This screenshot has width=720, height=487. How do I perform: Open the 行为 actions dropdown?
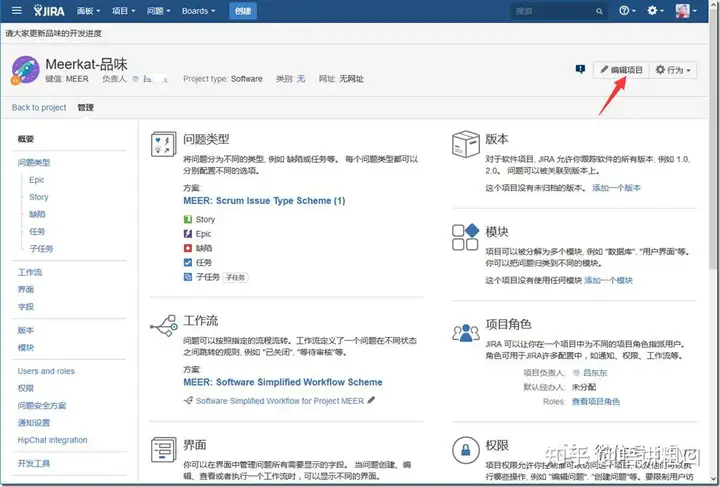click(x=673, y=70)
